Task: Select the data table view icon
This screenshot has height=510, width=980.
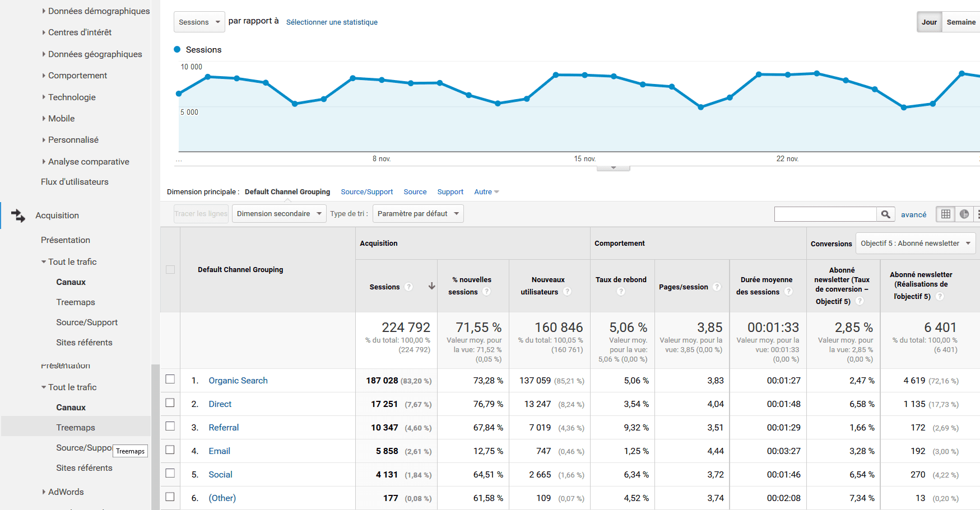Action: 945,214
